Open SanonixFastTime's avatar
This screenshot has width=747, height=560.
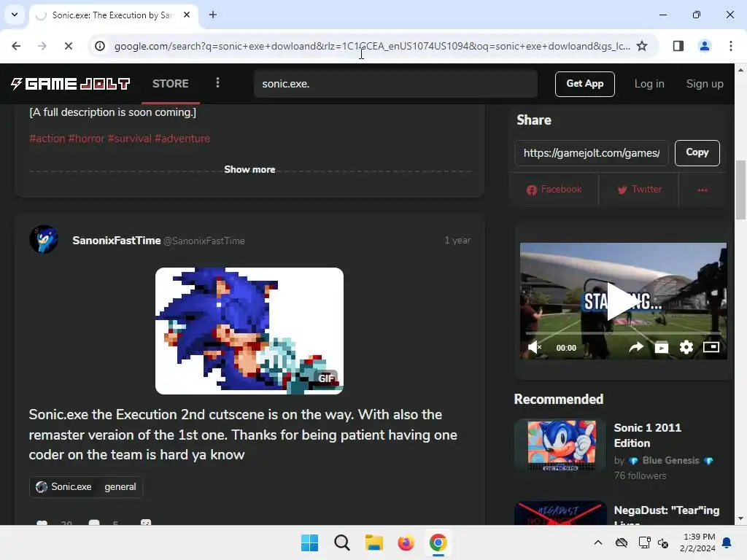(44, 239)
